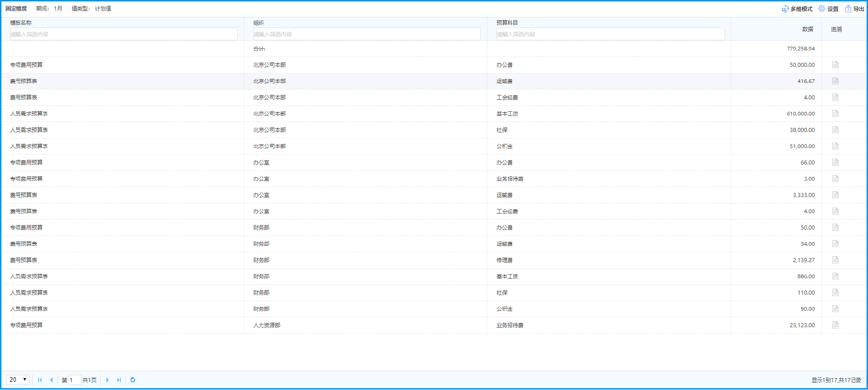Open trace icon for 运输费 416.67 row
Viewport: 868px width, 390px height.
tap(835, 81)
